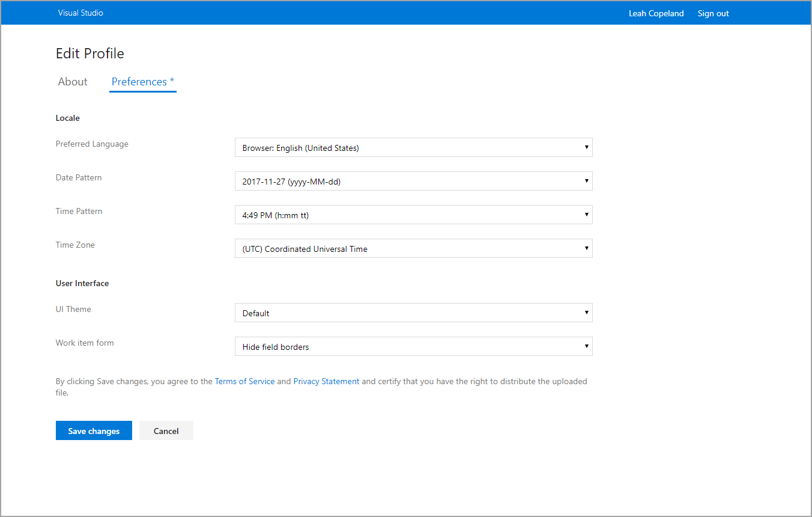
Task: Switch to the About tab
Action: click(x=73, y=82)
